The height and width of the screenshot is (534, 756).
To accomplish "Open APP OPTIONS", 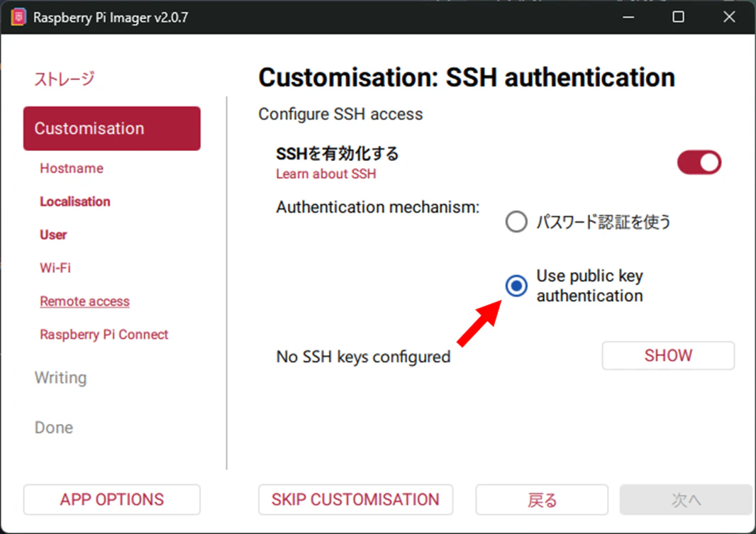I will coord(112,499).
